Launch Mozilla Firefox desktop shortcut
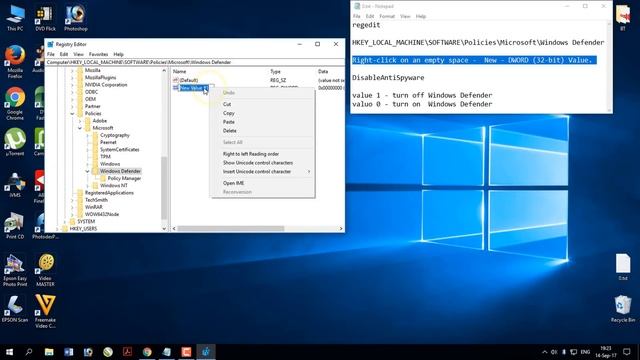Screen dimensions: 640x360 [15, 62]
